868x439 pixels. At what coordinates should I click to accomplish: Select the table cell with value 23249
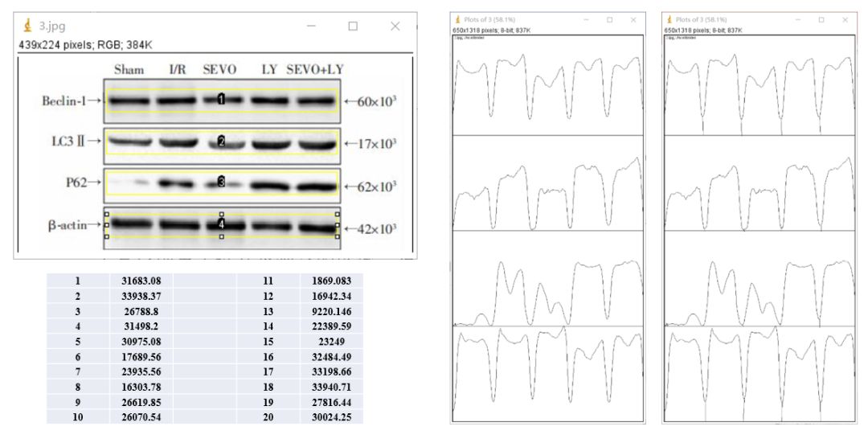click(x=332, y=342)
